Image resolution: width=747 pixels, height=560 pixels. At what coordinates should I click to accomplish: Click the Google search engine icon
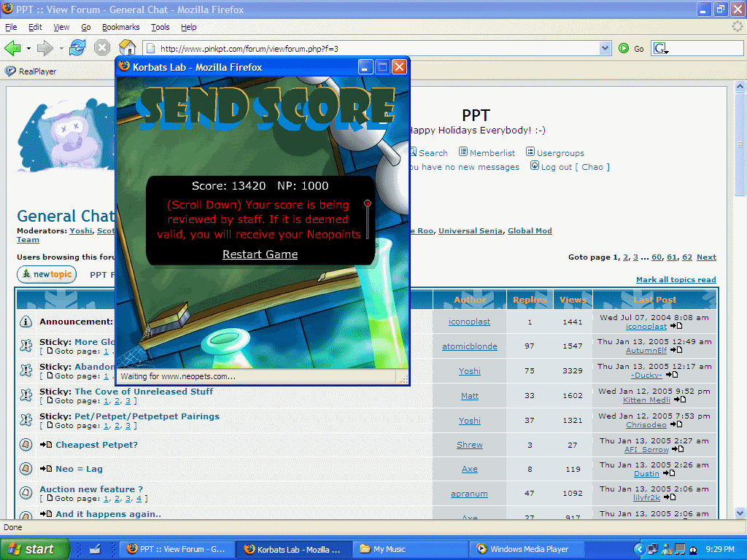[x=660, y=48]
